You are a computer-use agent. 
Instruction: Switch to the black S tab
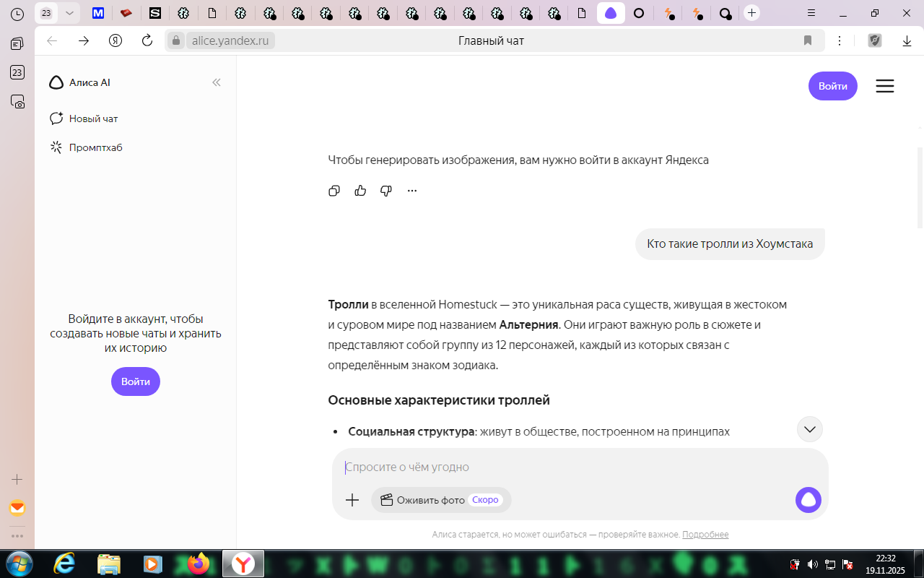coord(155,13)
